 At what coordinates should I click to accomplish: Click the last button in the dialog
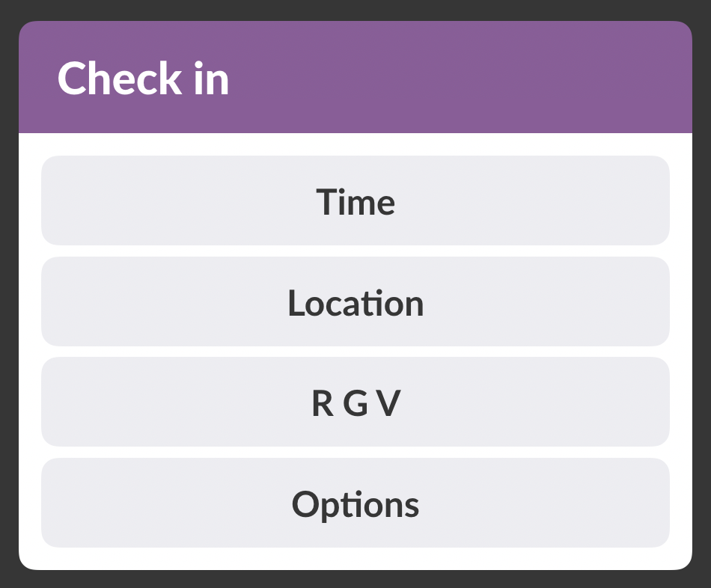[355, 502]
